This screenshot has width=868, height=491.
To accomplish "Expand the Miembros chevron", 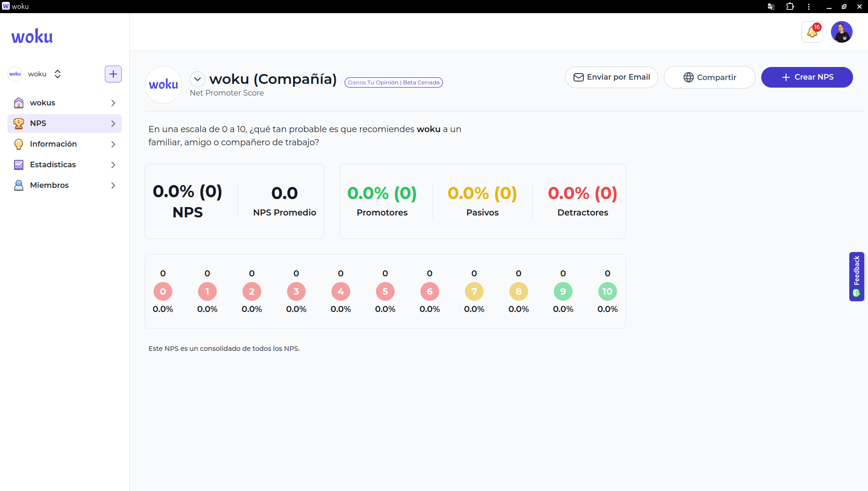I will click(113, 186).
